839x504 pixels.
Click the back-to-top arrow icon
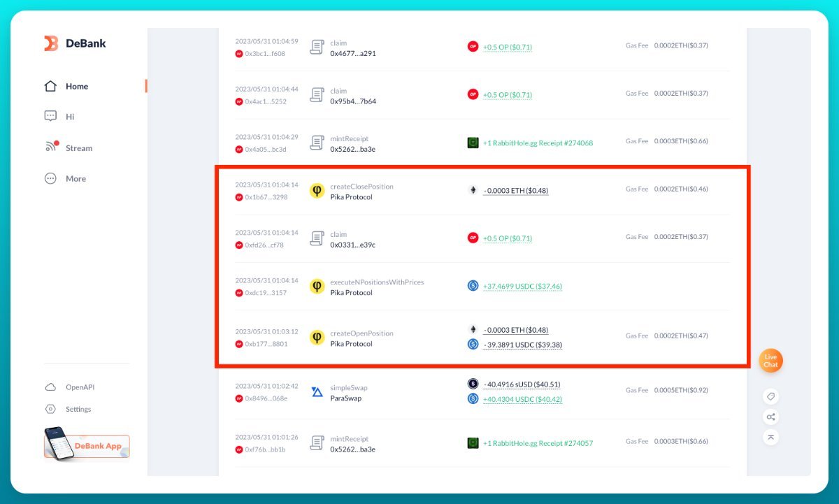tap(770, 437)
